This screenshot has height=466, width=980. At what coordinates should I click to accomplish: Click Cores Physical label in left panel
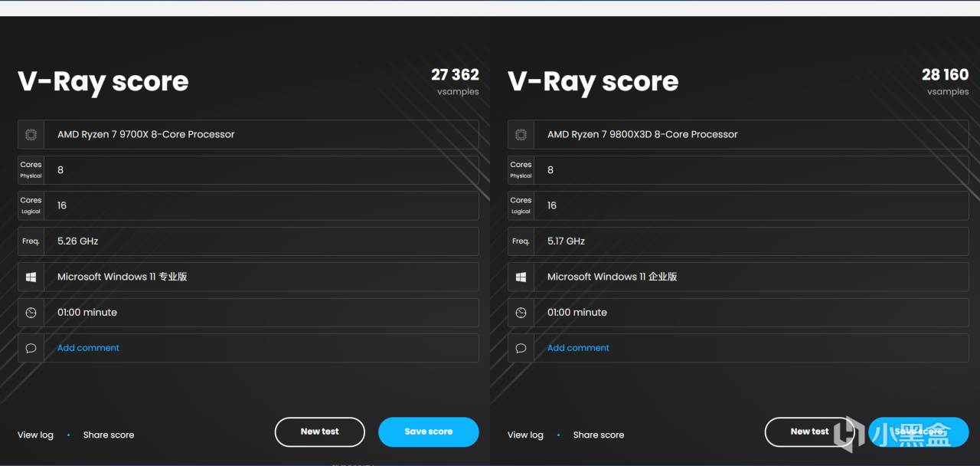pos(31,170)
